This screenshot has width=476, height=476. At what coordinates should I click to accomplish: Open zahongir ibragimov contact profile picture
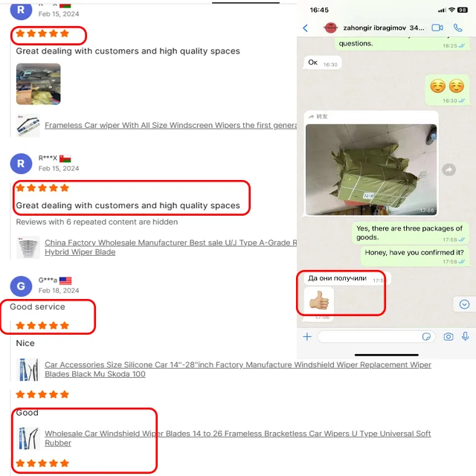click(330, 28)
